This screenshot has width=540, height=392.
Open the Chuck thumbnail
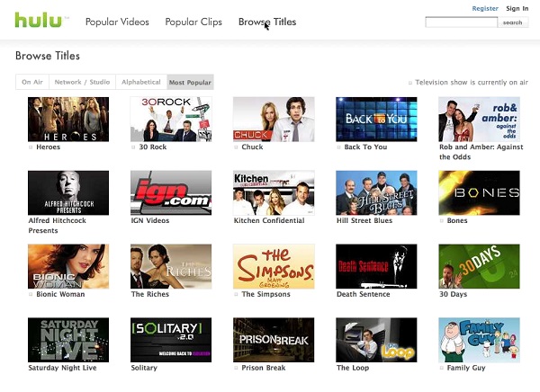pos(274,119)
